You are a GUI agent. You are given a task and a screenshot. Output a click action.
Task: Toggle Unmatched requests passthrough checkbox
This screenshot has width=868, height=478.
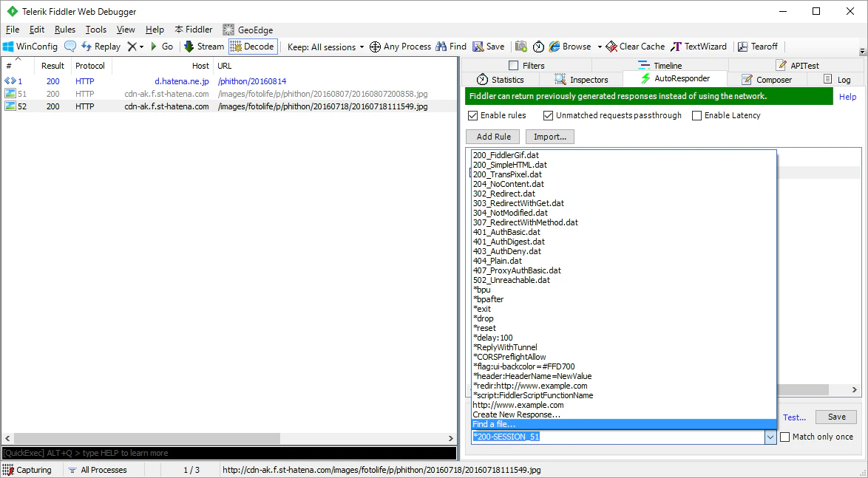click(548, 116)
